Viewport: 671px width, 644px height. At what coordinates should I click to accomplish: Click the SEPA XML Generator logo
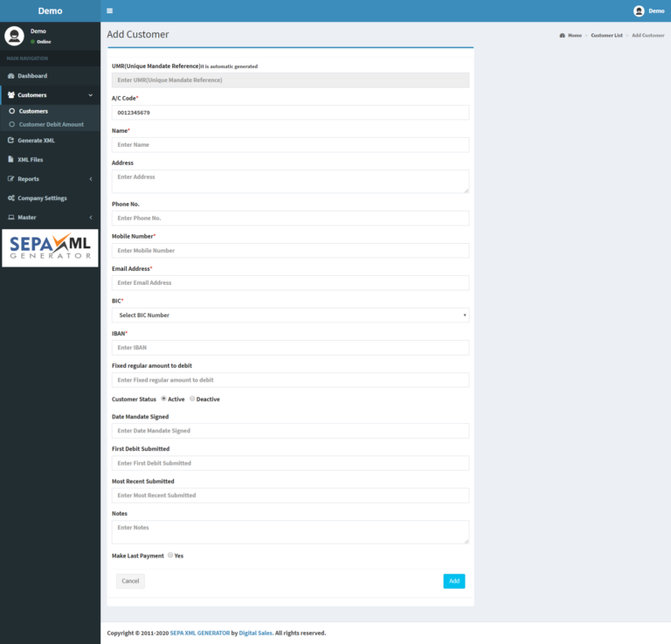click(50, 248)
